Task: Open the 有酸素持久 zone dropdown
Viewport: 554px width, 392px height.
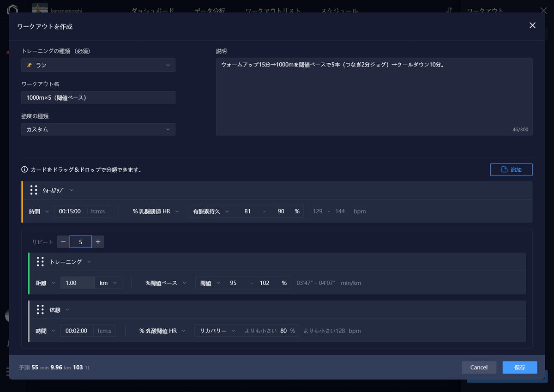Action: (x=211, y=211)
